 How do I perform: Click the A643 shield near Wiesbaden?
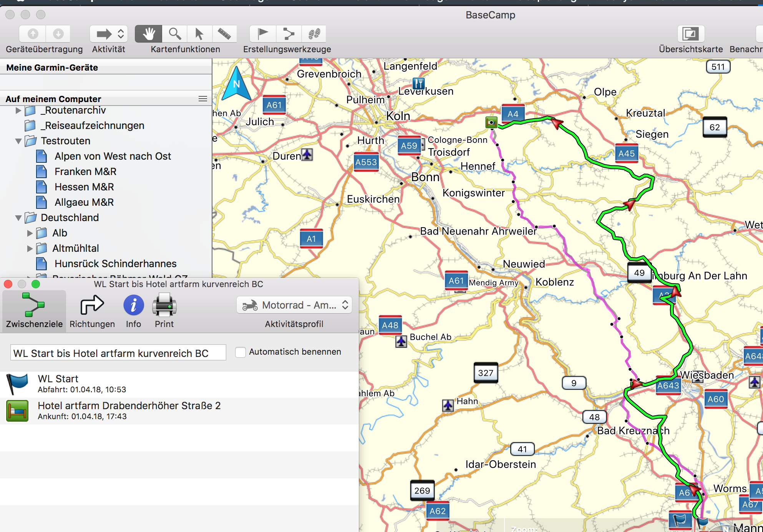pyautogui.click(x=668, y=386)
